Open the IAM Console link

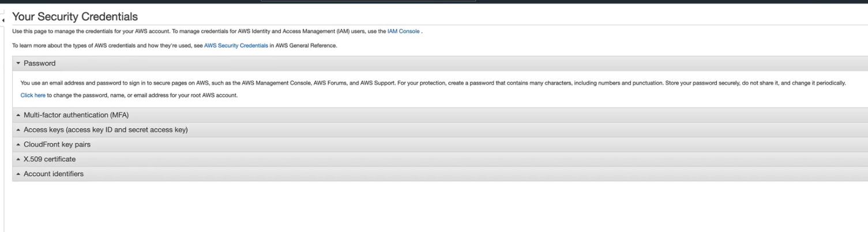(403, 32)
